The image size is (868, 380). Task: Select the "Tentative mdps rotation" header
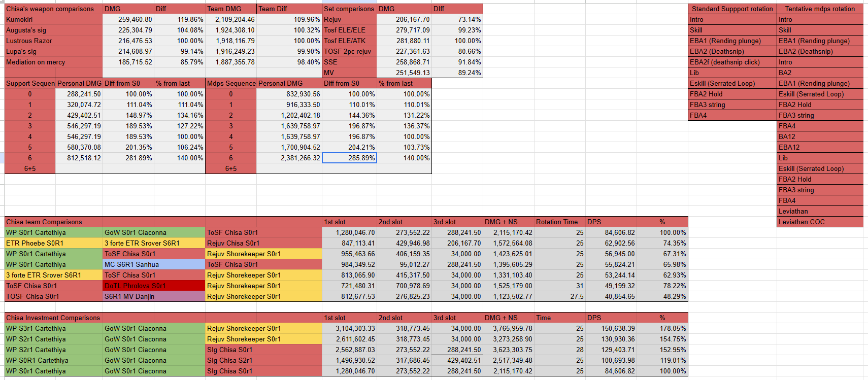(820, 9)
